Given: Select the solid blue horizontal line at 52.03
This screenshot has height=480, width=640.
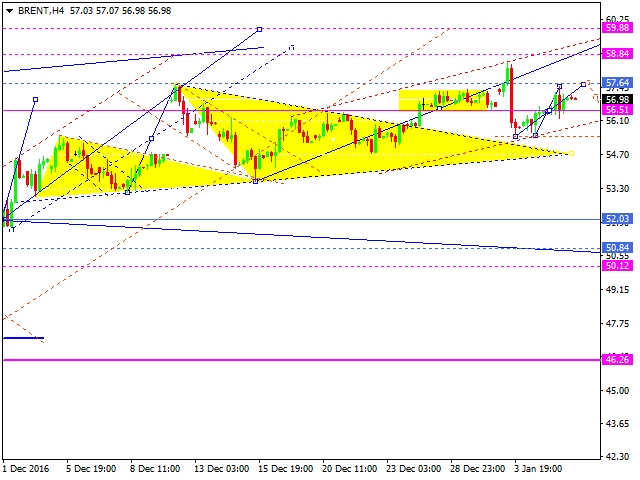Looking at the screenshot, I should [302, 220].
